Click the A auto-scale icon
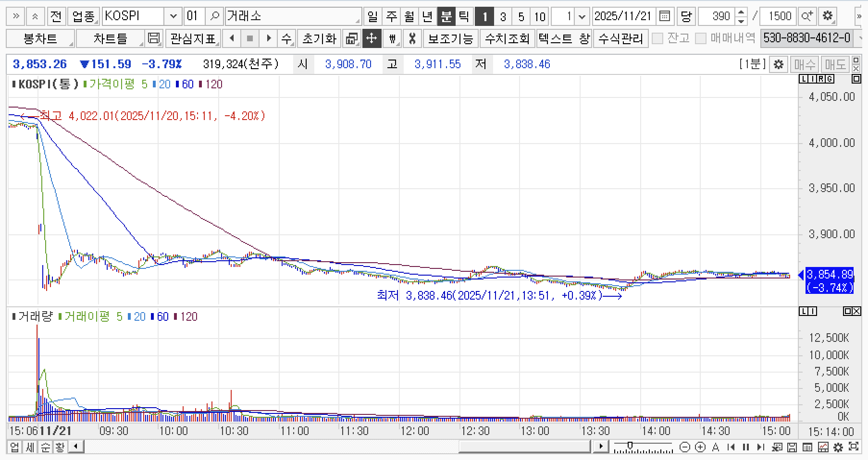This screenshot has width=868, height=460. click(716, 447)
